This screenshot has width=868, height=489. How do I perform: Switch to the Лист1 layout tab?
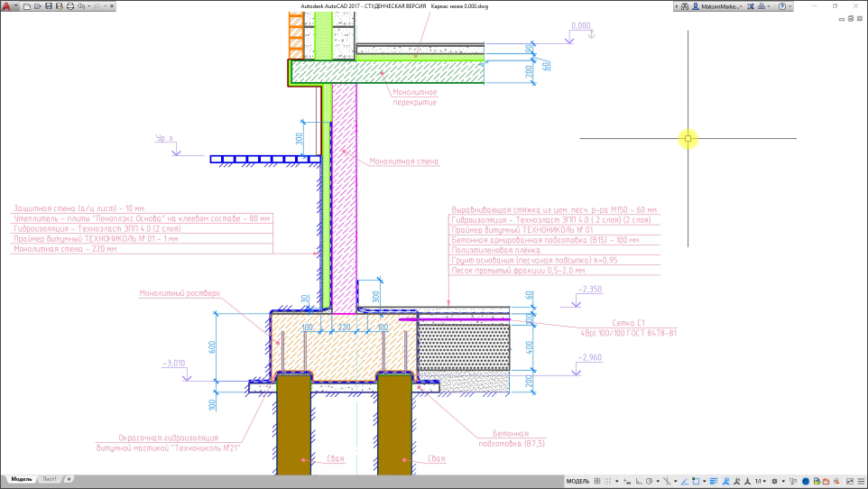(x=50, y=479)
